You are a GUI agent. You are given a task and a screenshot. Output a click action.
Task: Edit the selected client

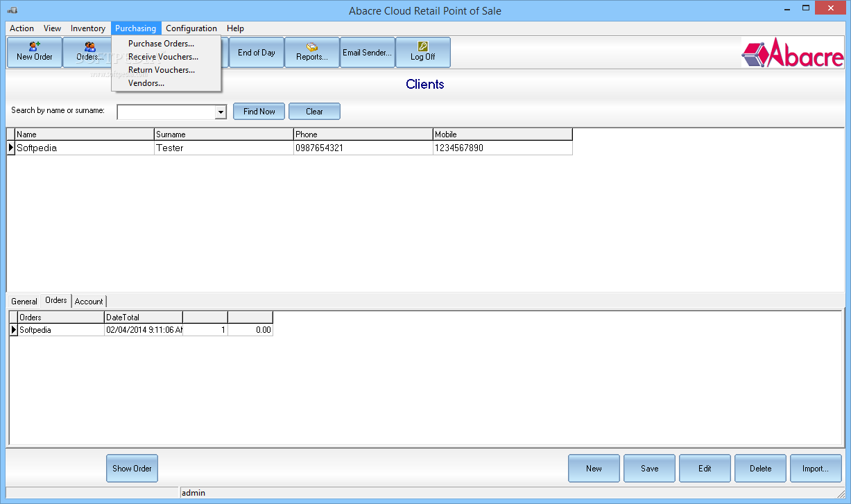tap(705, 468)
